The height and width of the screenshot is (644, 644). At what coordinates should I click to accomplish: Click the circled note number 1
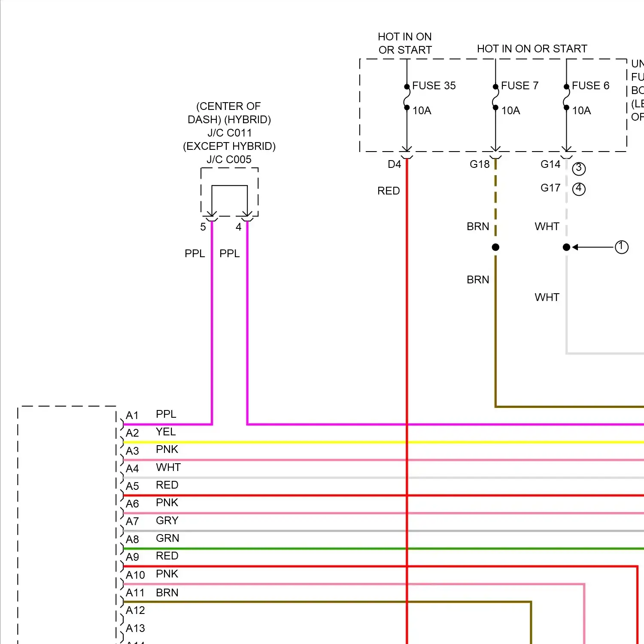(x=622, y=247)
